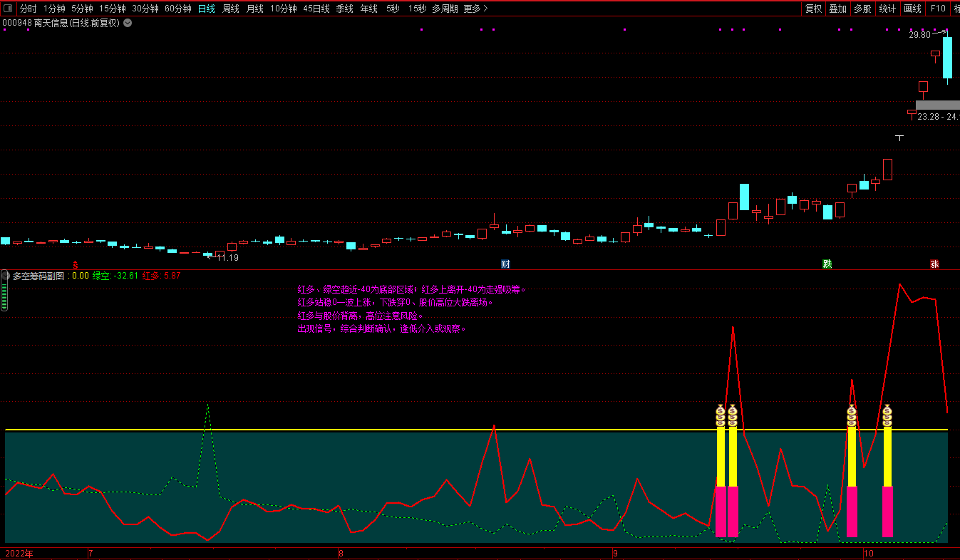Screen dimensions: 960x560
Task: Click the first money bag signal icon
Action: tap(721, 416)
